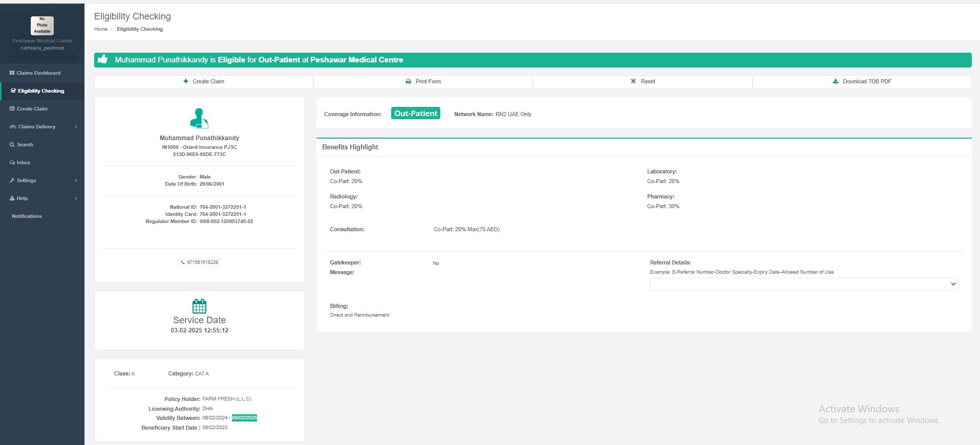Click the Create Claim plus button

click(204, 81)
